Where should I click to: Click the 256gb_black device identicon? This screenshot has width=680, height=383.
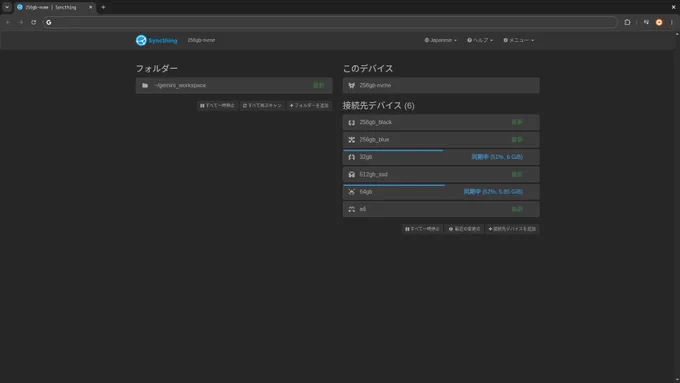[352, 122]
